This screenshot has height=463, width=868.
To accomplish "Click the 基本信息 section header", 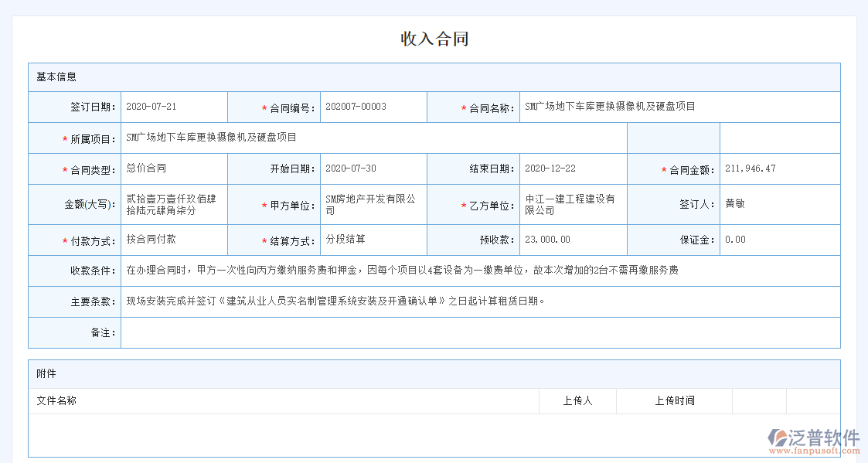I will point(56,77).
